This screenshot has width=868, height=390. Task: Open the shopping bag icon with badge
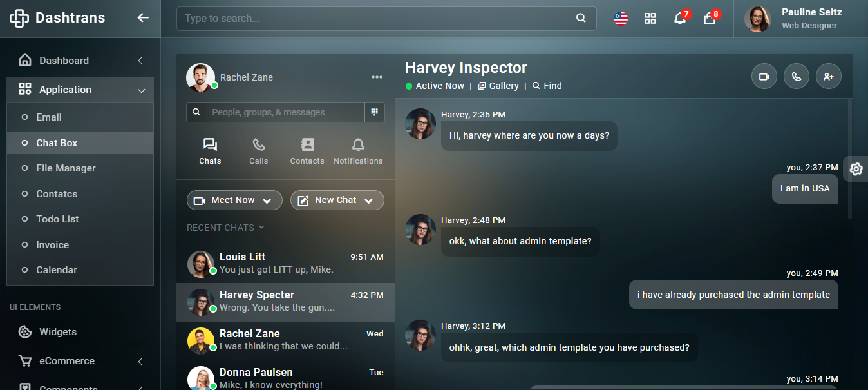click(x=710, y=19)
